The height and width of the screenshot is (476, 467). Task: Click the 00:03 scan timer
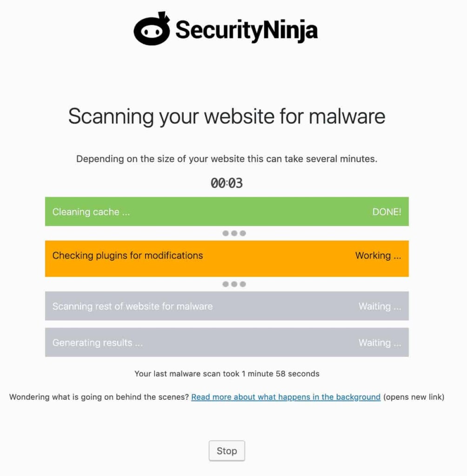tap(227, 183)
